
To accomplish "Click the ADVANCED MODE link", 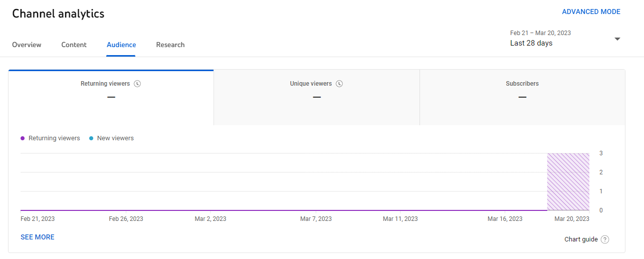I will point(591,12).
